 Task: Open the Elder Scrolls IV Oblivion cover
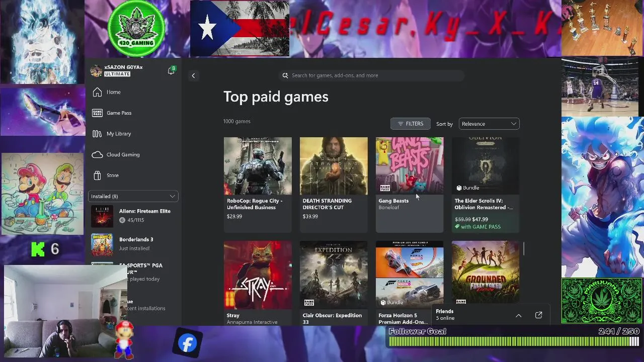coord(486,166)
